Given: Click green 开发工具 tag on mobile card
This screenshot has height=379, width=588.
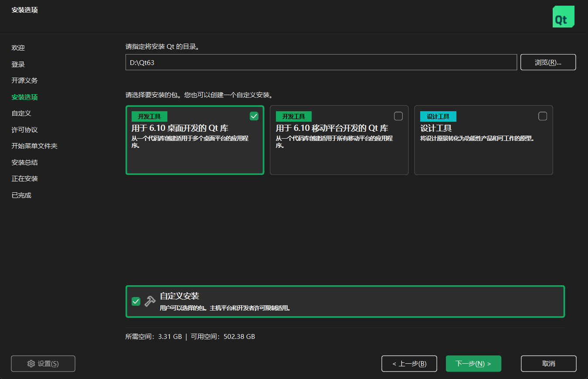Looking at the screenshot, I should click(x=294, y=116).
